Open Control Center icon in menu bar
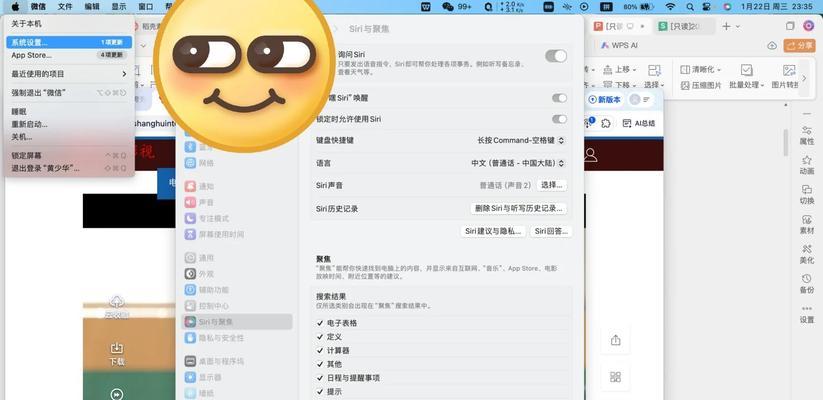Image resolution: width=823 pixels, height=400 pixels. click(708, 7)
